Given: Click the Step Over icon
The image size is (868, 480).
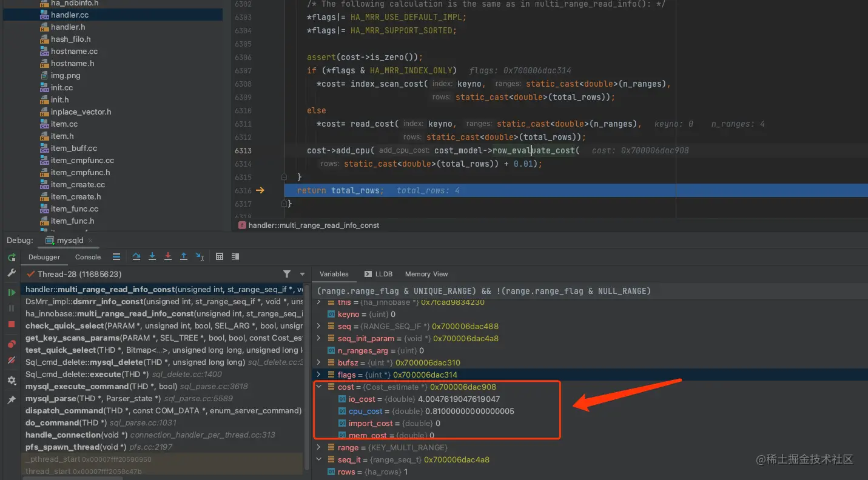Looking at the screenshot, I should point(136,257).
